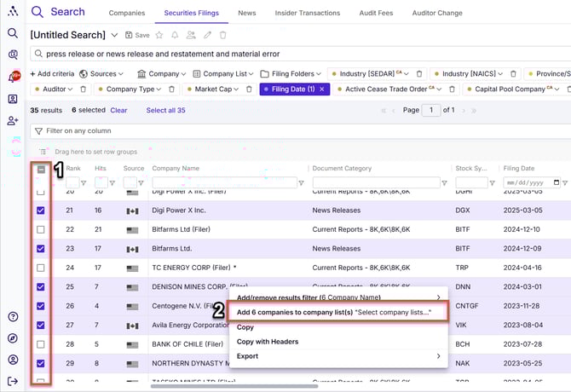Image resolution: width=571 pixels, height=392 pixels.
Task: Expand the untitled search name dropdown chevron
Action: pos(114,35)
